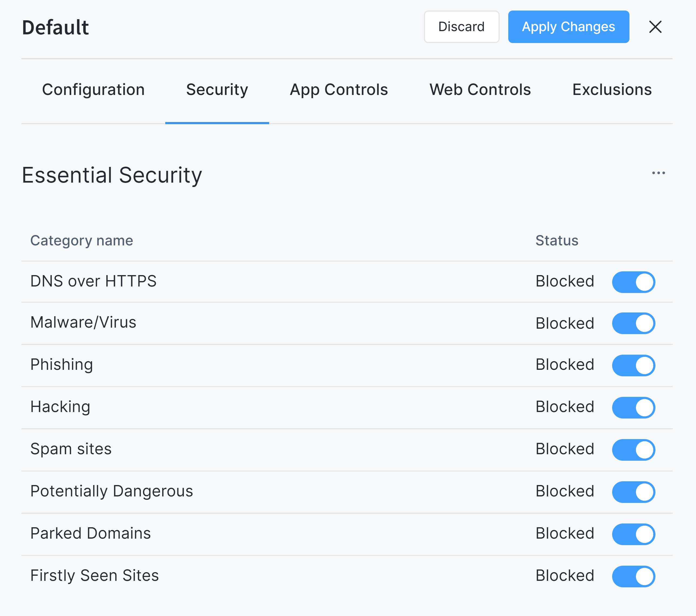
Task: View the Security tab settings
Action: [217, 90]
